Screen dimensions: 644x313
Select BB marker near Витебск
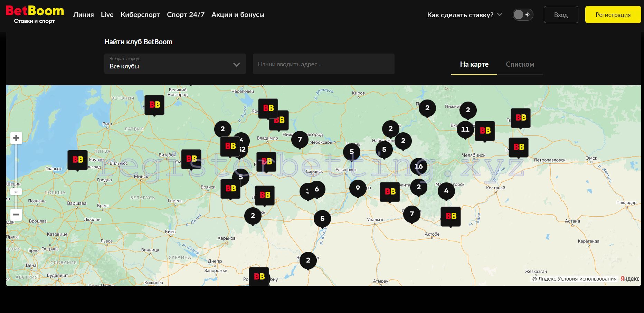tap(191, 159)
